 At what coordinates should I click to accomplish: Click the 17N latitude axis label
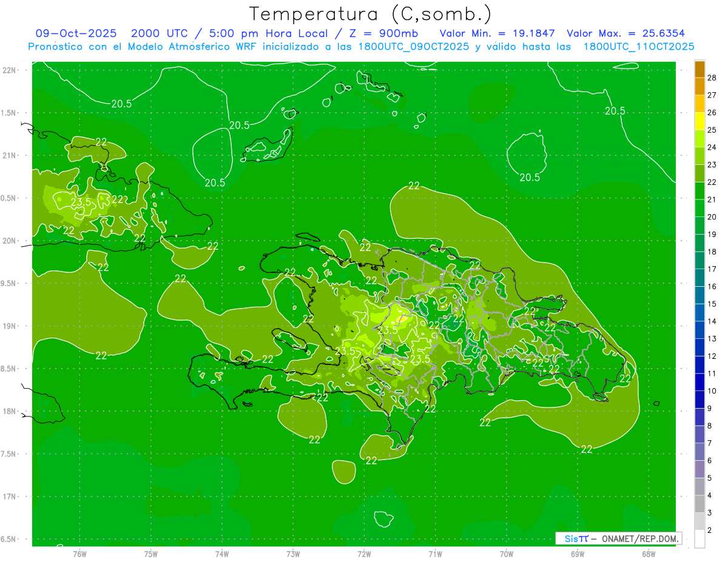[x=9, y=497]
